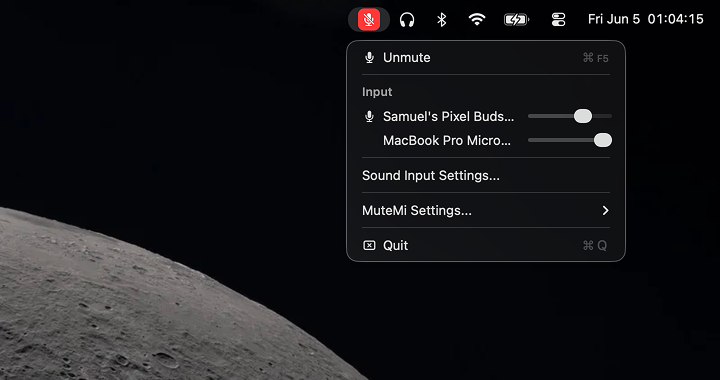This screenshot has height=380, width=720.
Task: Click the Samuel's Pixel Buds volume slider
Action: (570, 116)
